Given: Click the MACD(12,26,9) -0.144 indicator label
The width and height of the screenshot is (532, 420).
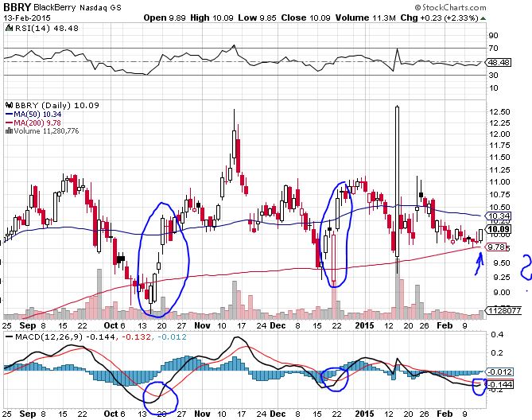Looking at the screenshot, I should point(65,337).
